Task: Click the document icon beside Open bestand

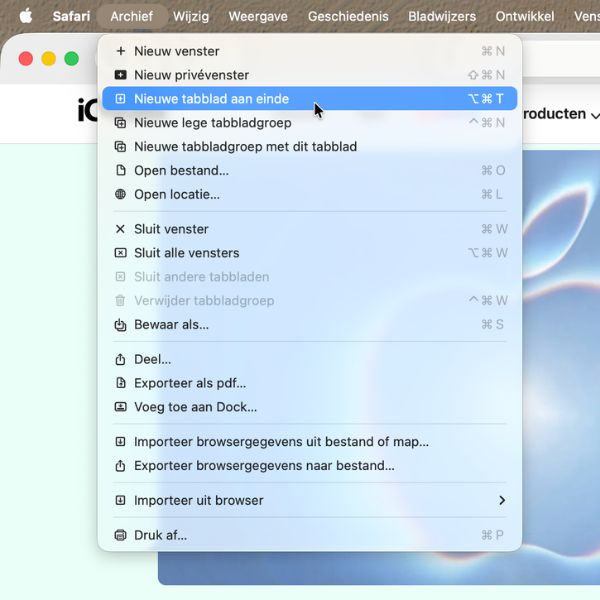Action: tap(121, 170)
